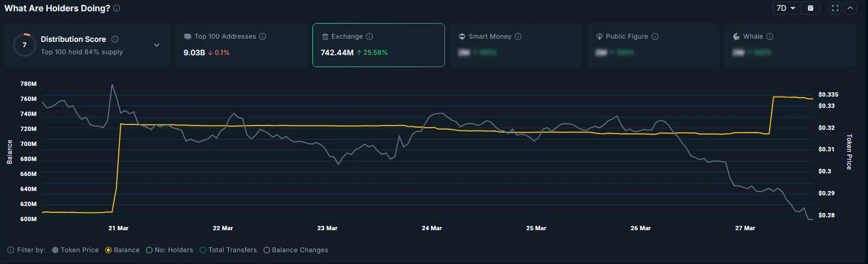The image size is (868, 264).
Task: Click the 780M balance axis label
Action: (28, 84)
